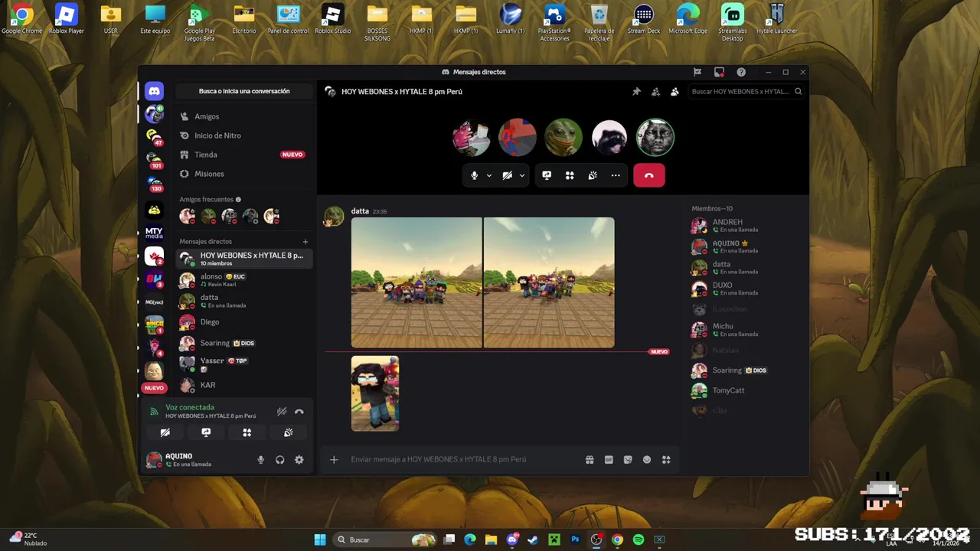Screen dimensions: 980x551
Task: Search in HOY WEBONES x HYTALE conversation
Action: [x=746, y=91]
